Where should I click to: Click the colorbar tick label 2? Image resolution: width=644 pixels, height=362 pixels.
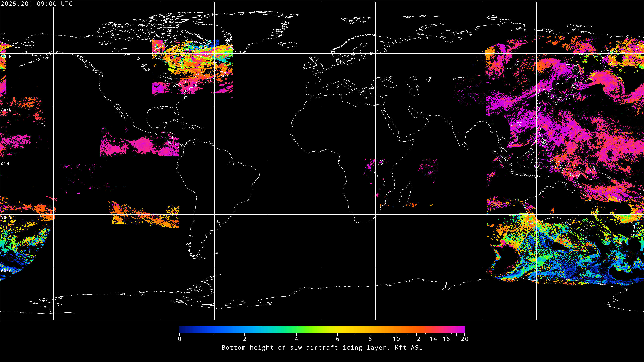pyautogui.click(x=245, y=339)
